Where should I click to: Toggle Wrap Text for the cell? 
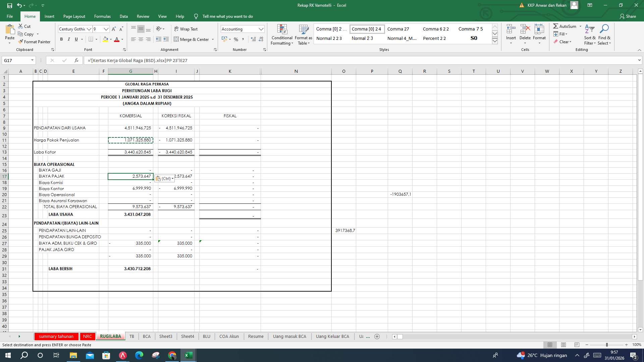pyautogui.click(x=185, y=29)
